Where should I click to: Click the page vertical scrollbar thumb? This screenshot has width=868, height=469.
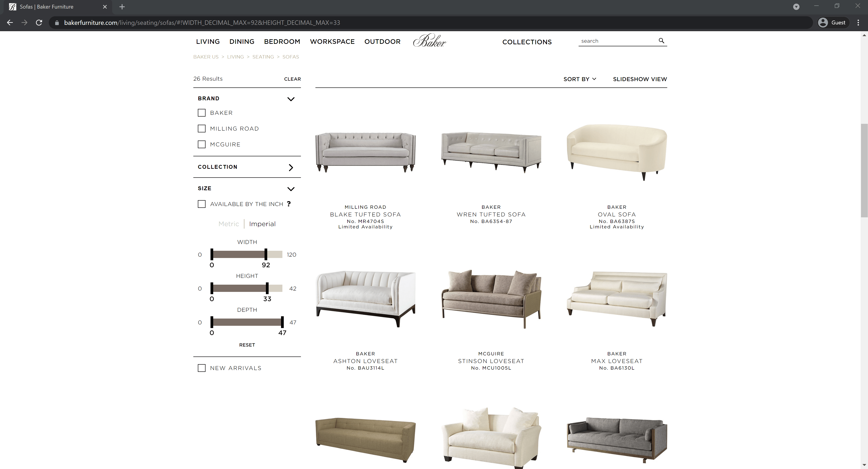tap(864, 170)
